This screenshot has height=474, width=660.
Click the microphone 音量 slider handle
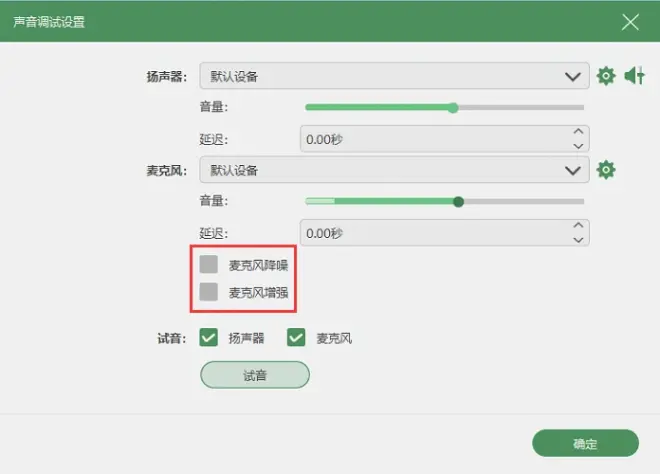[x=458, y=202]
